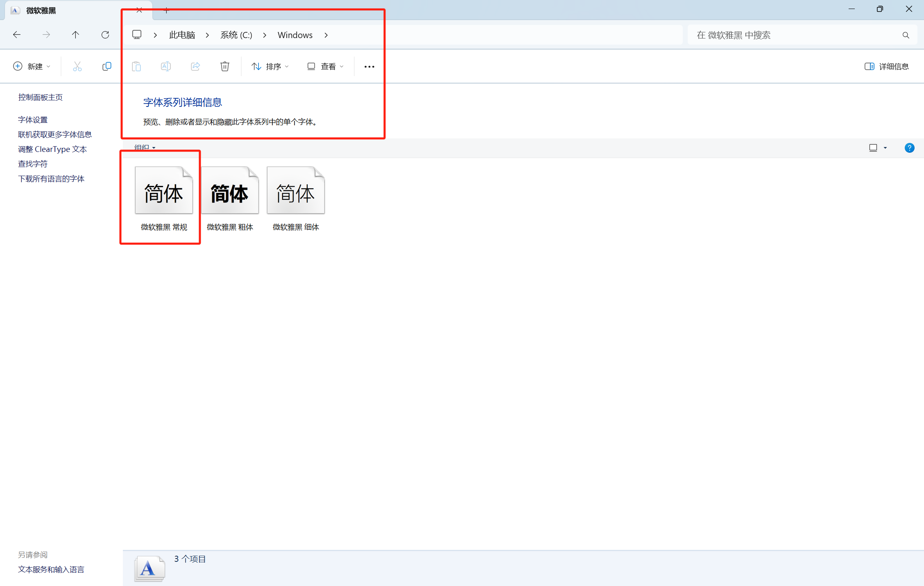Expand chevron after 系统 (C:)
Image resolution: width=924 pixels, height=586 pixels.
tap(265, 35)
